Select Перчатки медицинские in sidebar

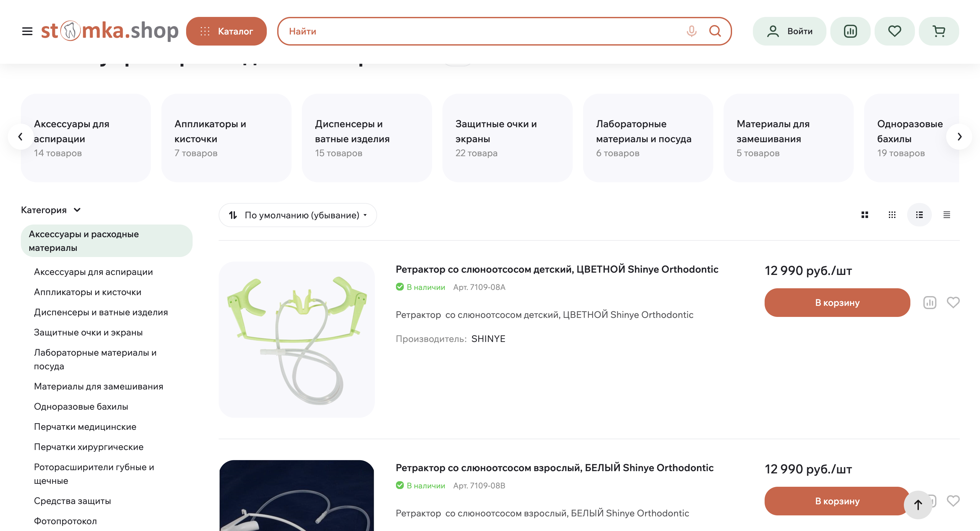coord(85,427)
